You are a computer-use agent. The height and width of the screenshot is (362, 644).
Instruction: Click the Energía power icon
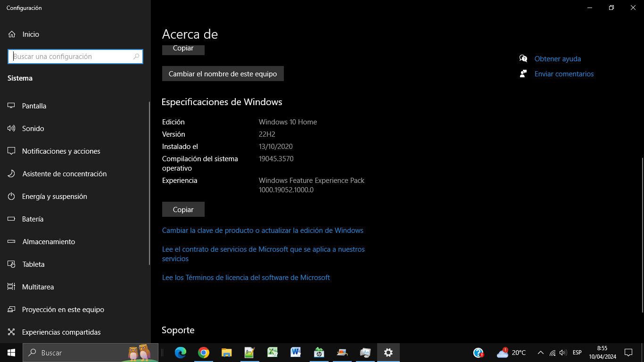pos(11,197)
